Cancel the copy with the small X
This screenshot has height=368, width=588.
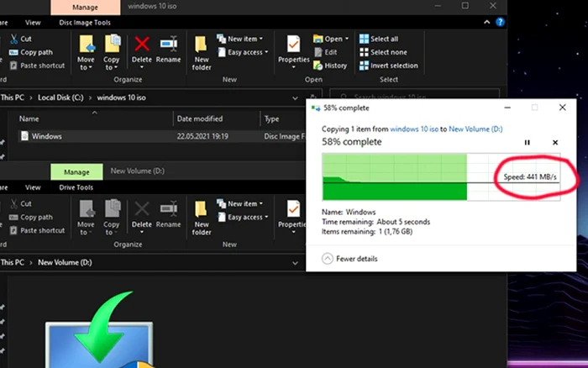click(555, 143)
